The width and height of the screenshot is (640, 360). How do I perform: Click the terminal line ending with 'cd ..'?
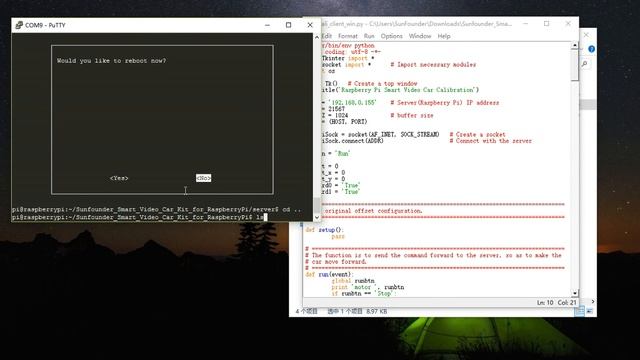[x=156, y=209]
